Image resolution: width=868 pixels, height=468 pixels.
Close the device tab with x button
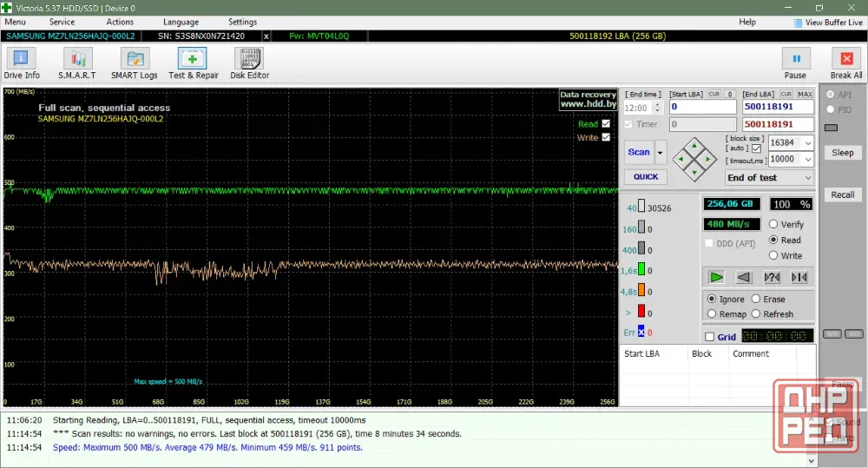(266, 36)
